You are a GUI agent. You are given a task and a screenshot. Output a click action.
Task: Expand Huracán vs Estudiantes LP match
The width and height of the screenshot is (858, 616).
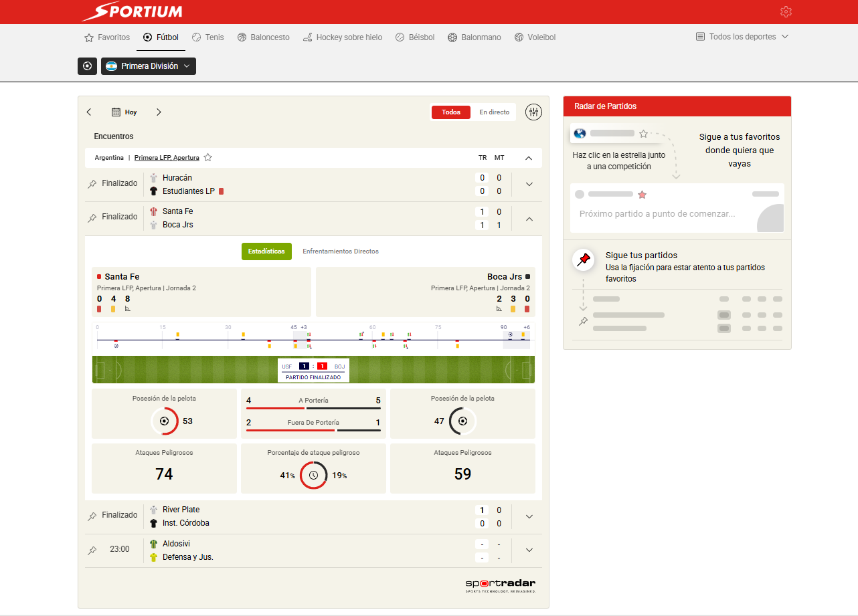pyautogui.click(x=529, y=185)
